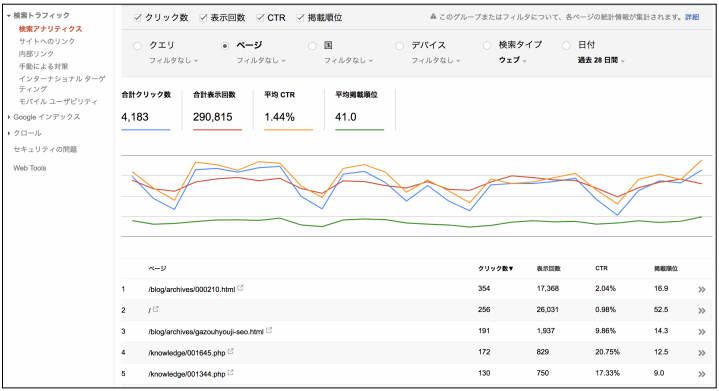Open インターナショナル ターゲティング in sidebar
Viewport: 719px width, 391px height.
coord(62,83)
